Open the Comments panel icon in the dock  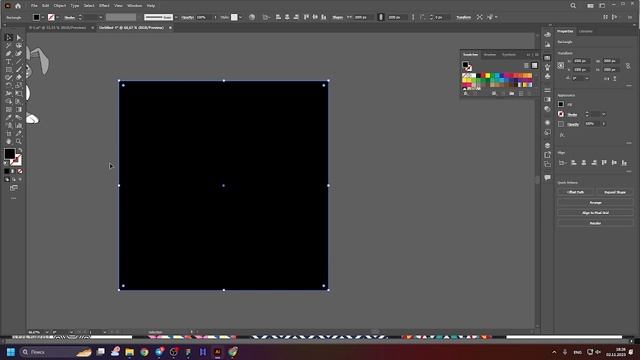(547, 178)
